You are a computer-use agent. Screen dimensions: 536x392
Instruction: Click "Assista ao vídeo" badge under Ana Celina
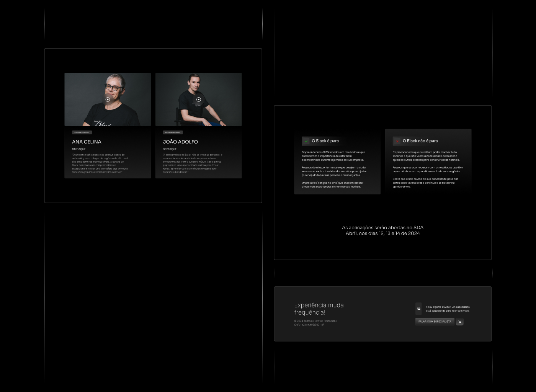[x=82, y=132]
